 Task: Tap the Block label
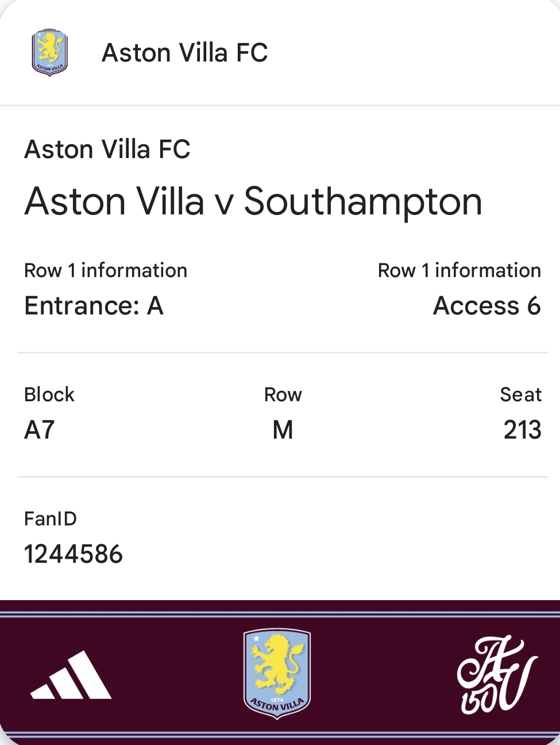(49, 394)
